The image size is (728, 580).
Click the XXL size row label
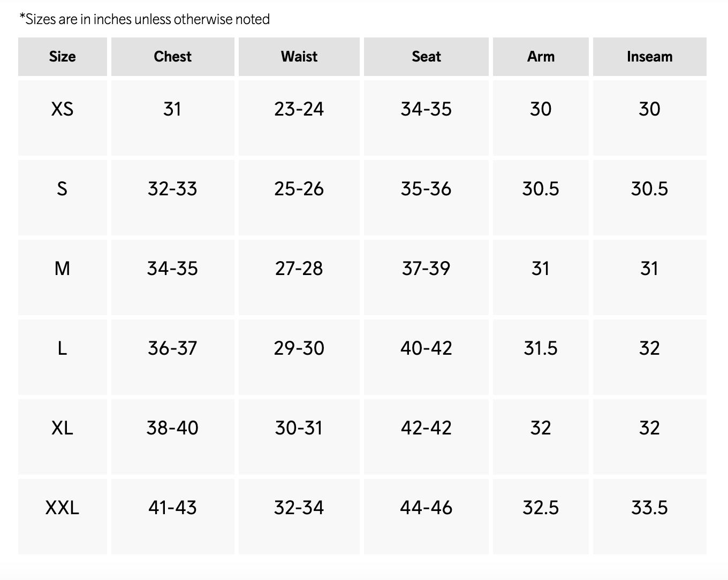[62, 508]
